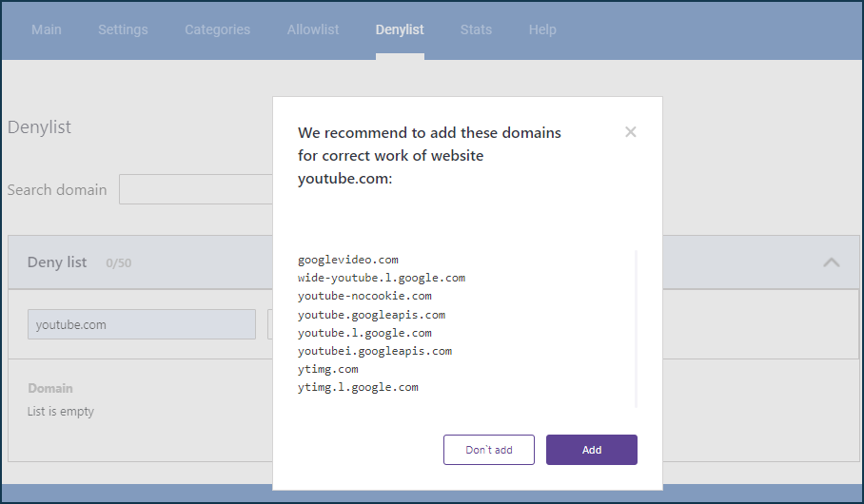Select youtube-nocookie.com entry
This screenshot has height=504, width=864.
[364, 296]
